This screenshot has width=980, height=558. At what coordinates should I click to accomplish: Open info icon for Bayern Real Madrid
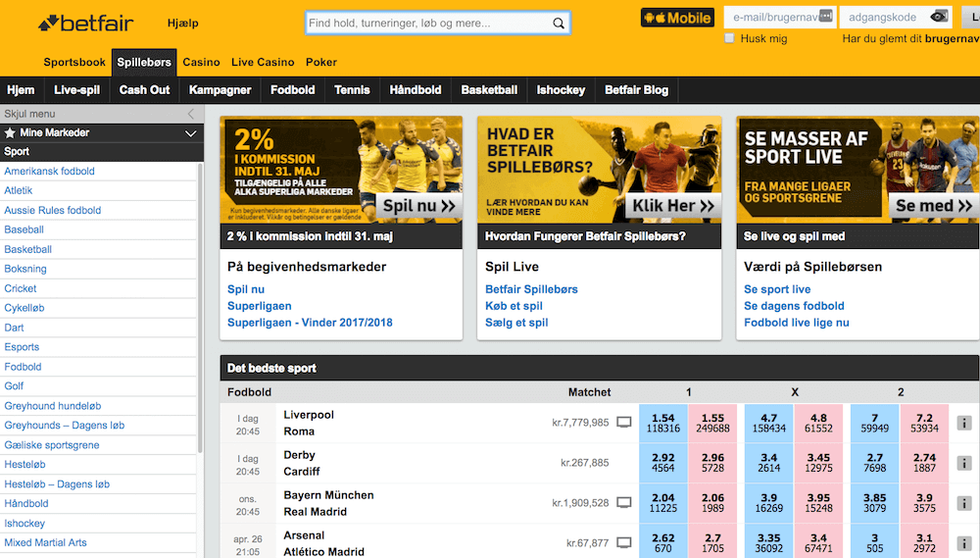click(964, 503)
